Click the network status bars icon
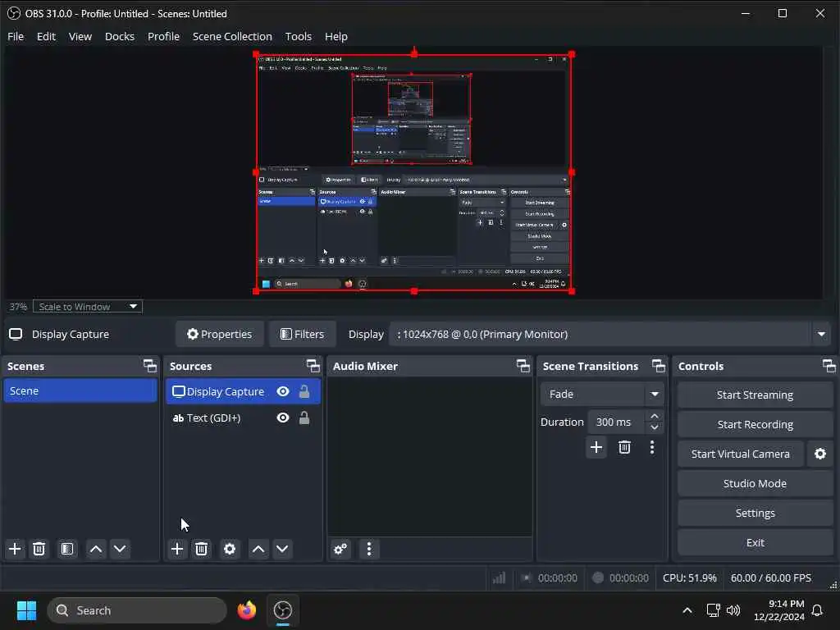 coord(499,578)
